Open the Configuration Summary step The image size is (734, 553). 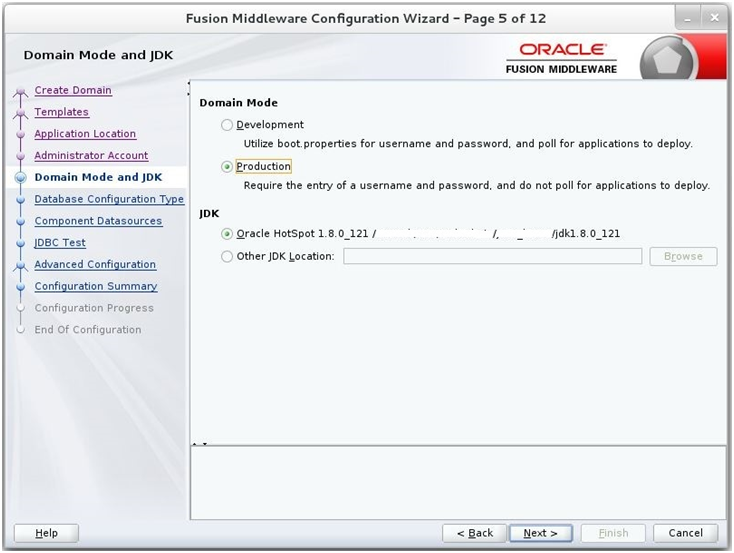click(x=96, y=286)
